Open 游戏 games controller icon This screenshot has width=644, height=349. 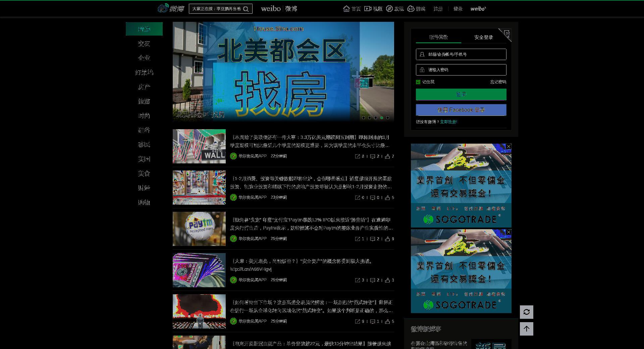click(411, 9)
